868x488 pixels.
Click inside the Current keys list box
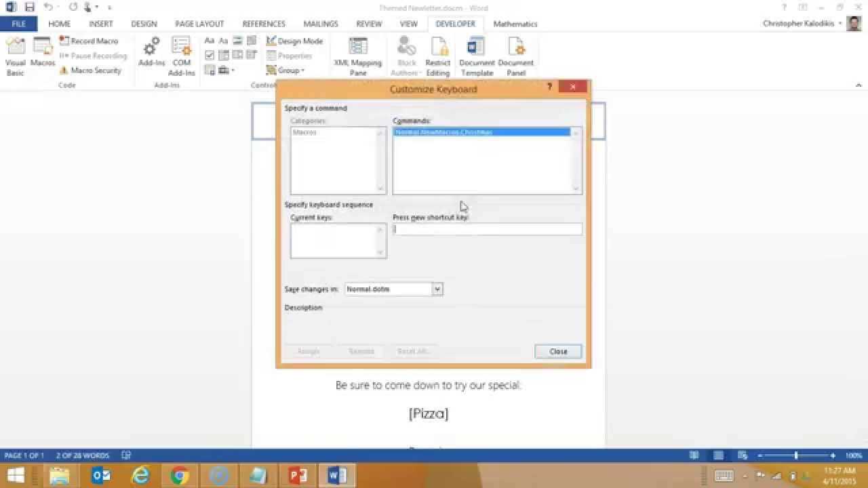point(338,241)
